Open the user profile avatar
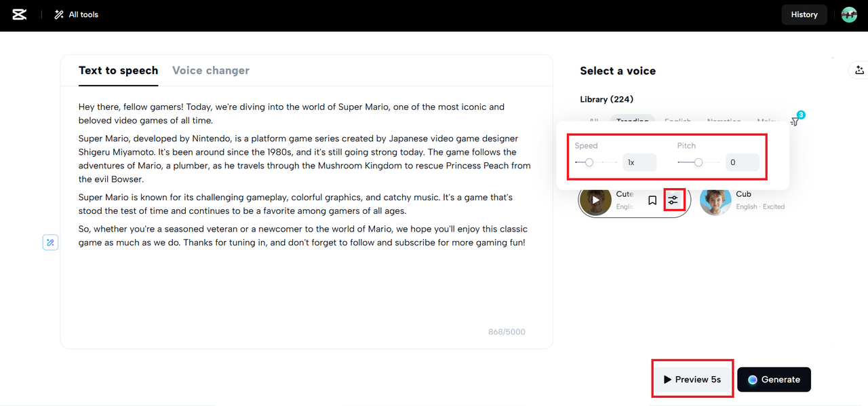The image size is (868, 406). click(x=849, y=14)
